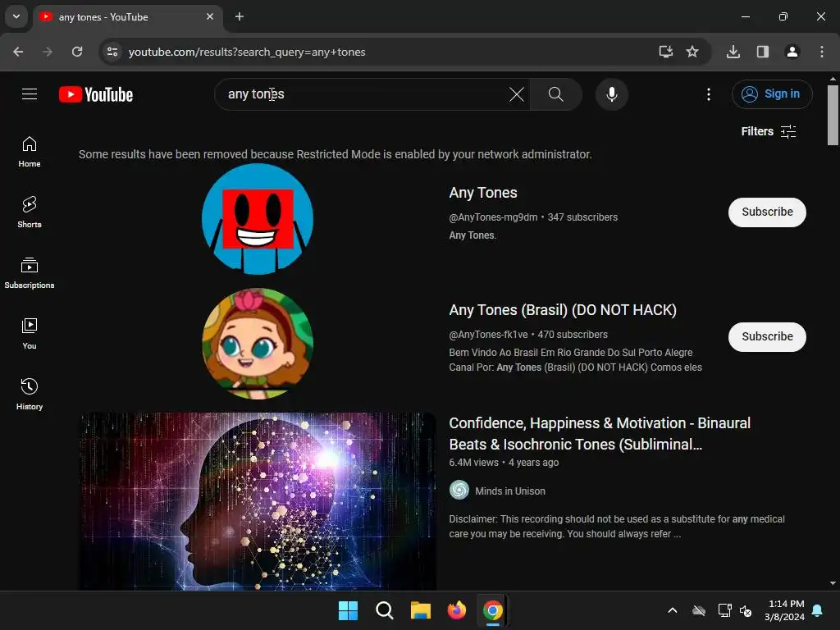Open Windows taskbar search
The height and width of the screenshot is (630, 840).
click(384, 610)
